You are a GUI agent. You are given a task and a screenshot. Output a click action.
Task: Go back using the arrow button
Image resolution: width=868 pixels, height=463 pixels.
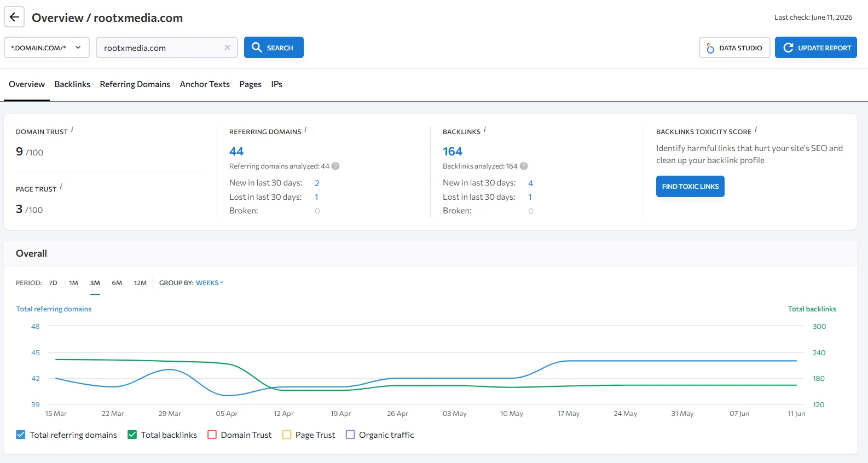pos(14,17)
